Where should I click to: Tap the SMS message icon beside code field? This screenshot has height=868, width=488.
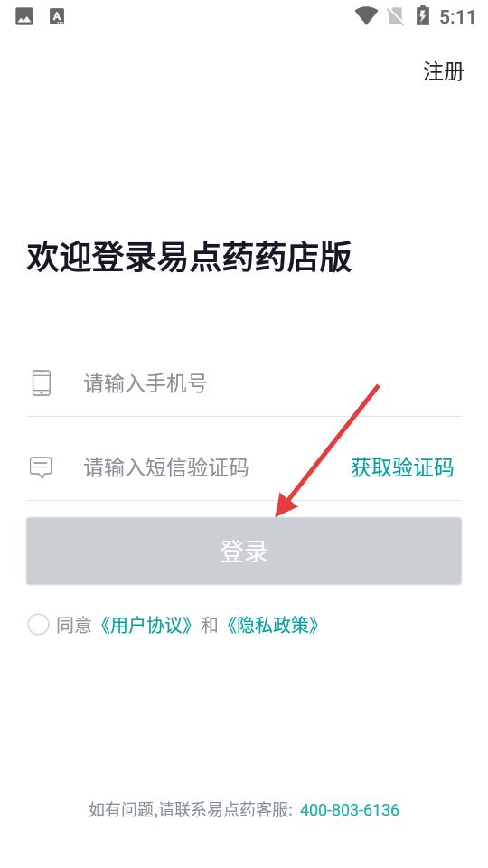pos(41,467)
